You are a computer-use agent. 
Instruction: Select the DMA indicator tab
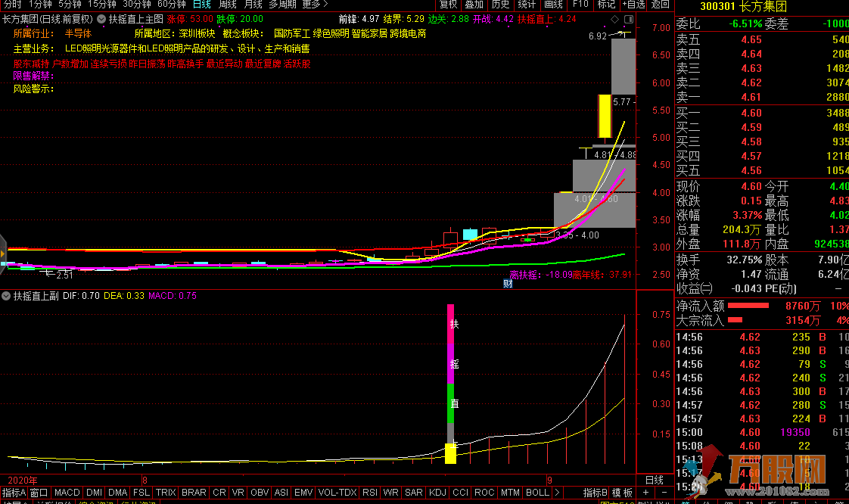[117, 493]
